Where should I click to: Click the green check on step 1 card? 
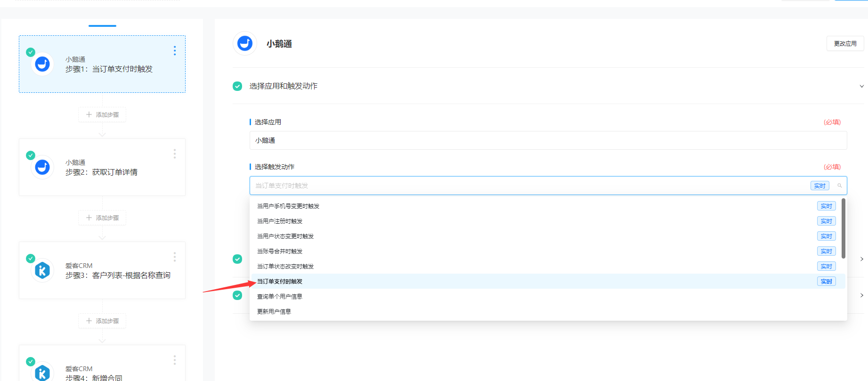(31, 52)
